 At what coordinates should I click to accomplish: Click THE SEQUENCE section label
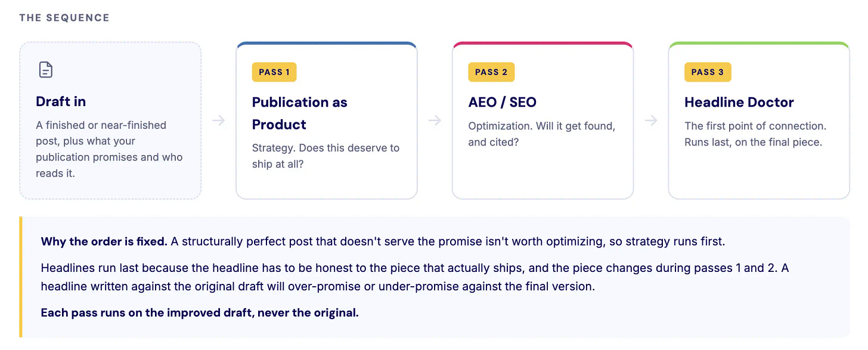[x=64, y=18]
